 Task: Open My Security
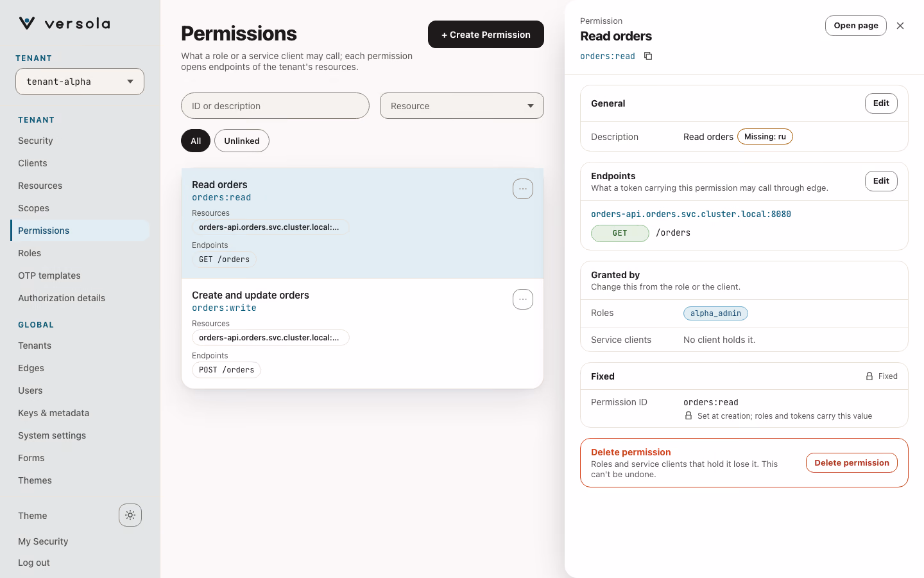tap(43, 541)
